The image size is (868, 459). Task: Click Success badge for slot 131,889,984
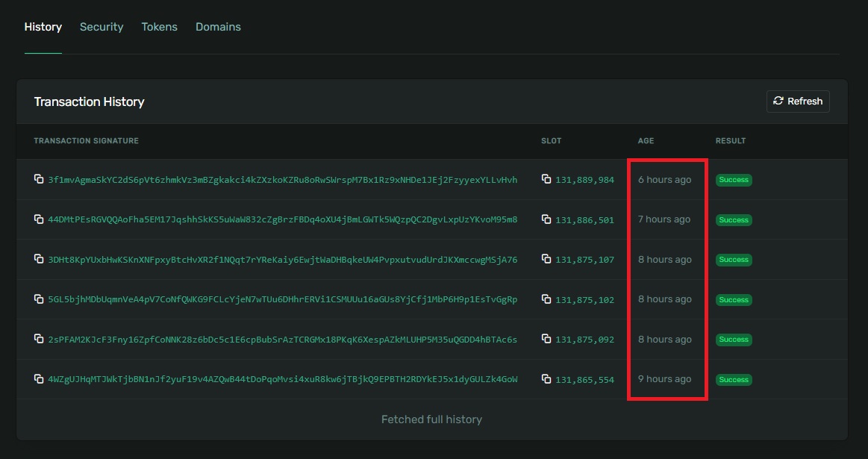[x=734, y=180]
